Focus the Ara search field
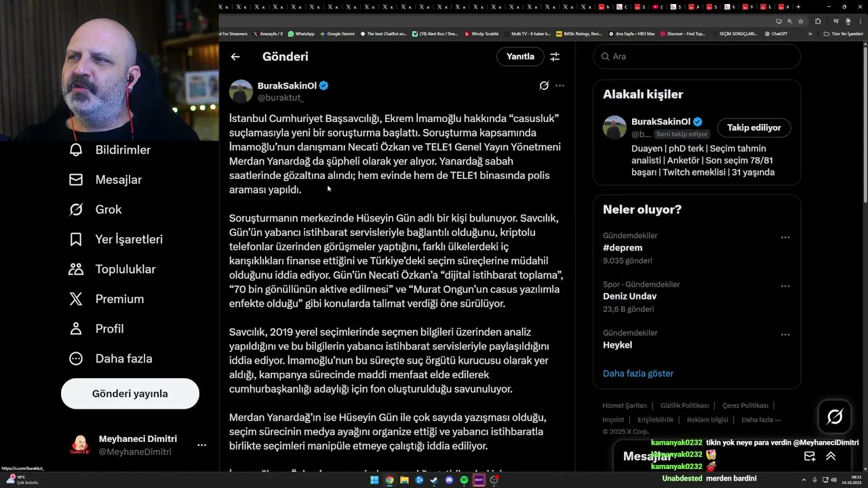868x488 pixels. tap(696, 57)
